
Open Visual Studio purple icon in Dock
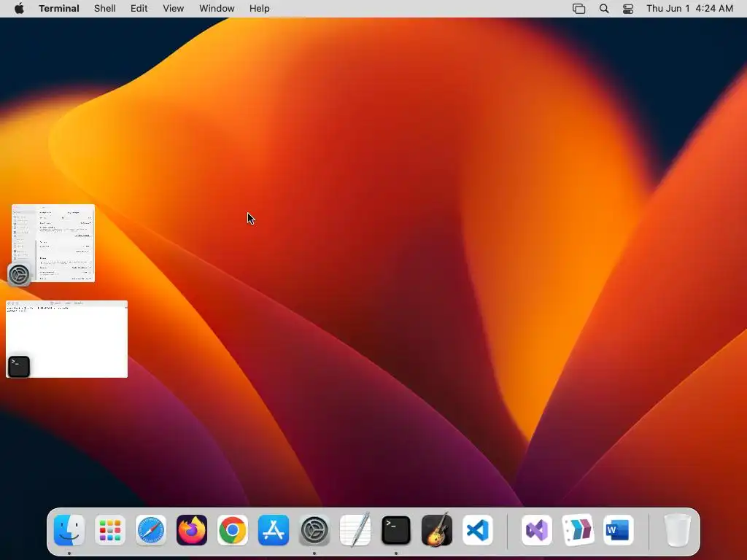click(x=537, y=530)
